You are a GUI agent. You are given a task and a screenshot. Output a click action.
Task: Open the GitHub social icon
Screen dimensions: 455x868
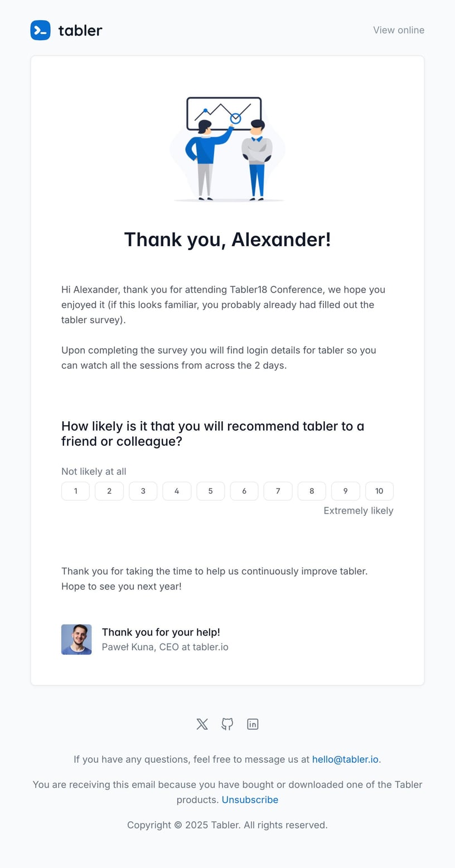point(227,724)
